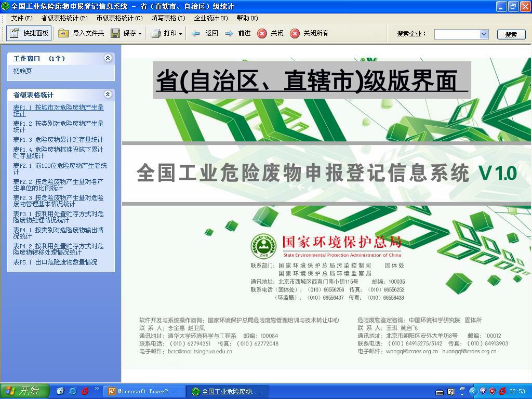Image resolution: width=532 pixels, height=399 pixels.
Task: Click the keyboard icon in system tray
Action: pos(440,392)
